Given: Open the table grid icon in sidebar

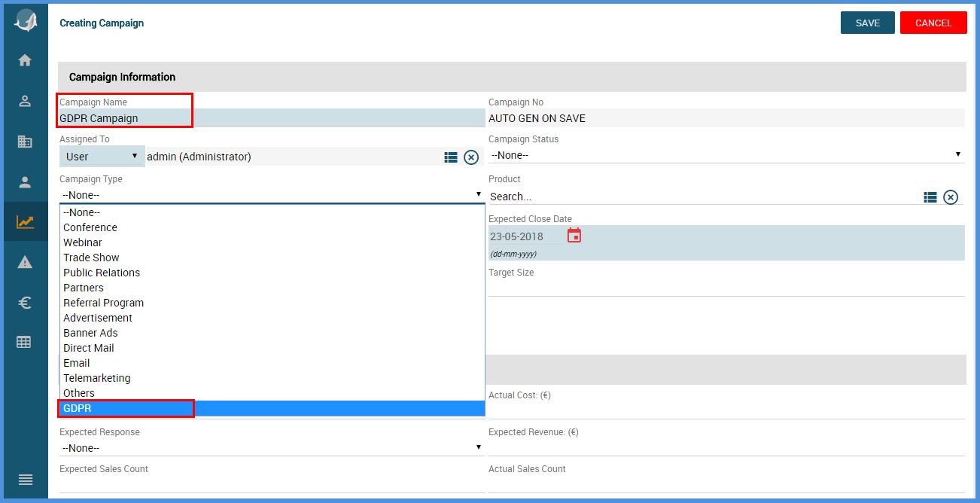Looking at the screenshot, I should tap(24, 342).
